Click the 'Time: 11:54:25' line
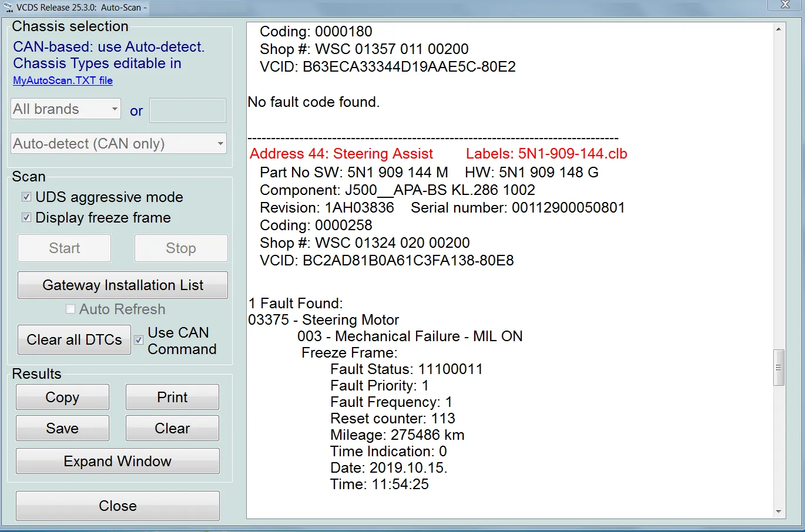 click(x=380, y=484)
